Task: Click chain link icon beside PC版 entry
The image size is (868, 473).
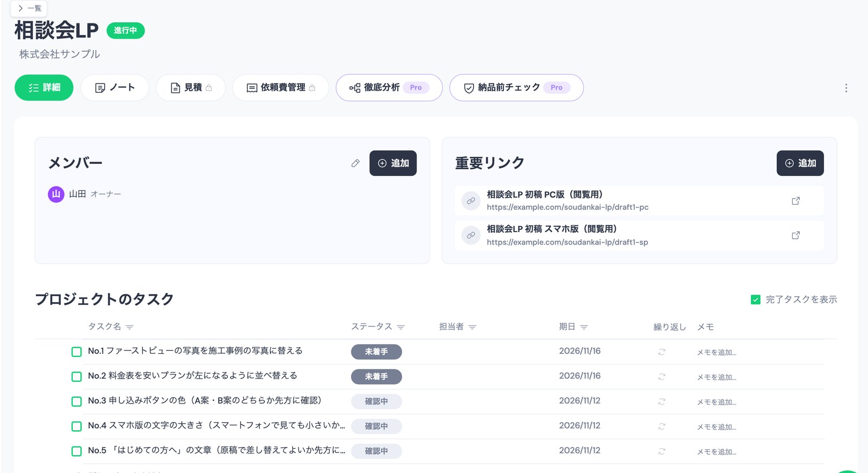Action: [471, 201]
